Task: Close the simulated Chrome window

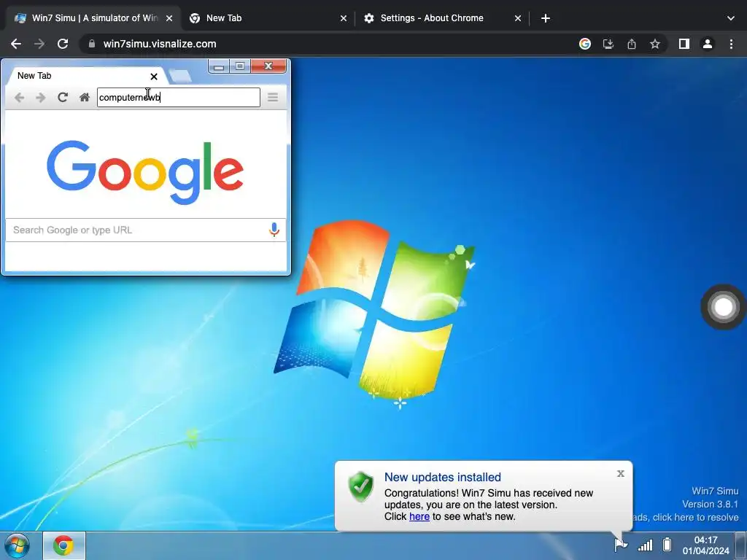Action: (x=268, y=66)
